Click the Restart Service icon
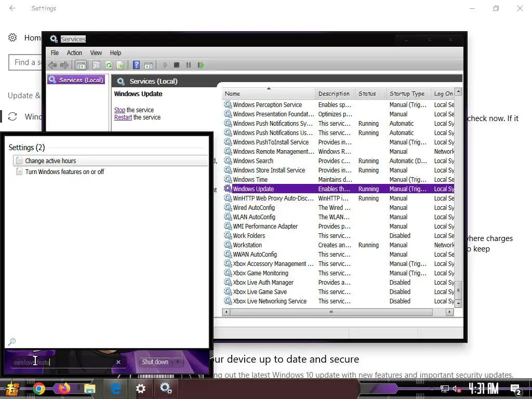The width and height of the screenshot is (532, 399). (201, 65)
